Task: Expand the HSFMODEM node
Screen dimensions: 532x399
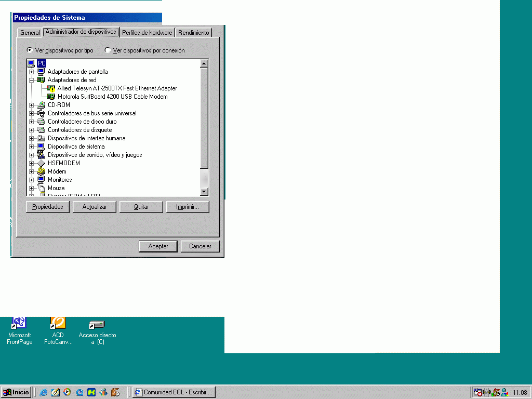Action: click(x=31, y=164)
